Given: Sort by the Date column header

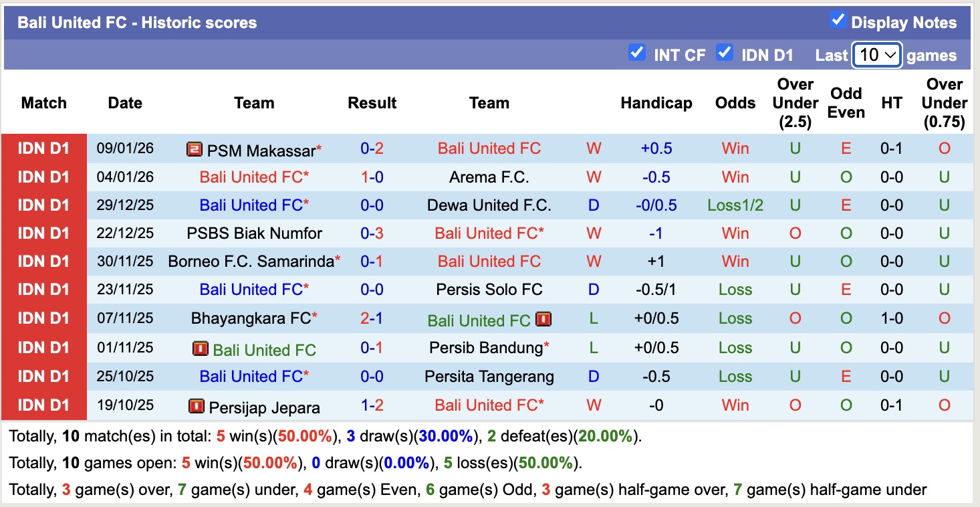Looking at the screenshot, I should pyautogui.click(x=125, y=103).
